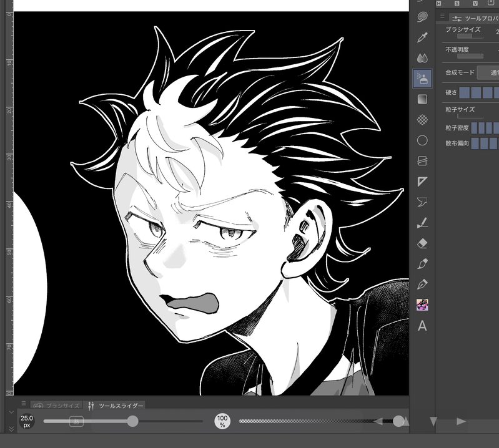Set 散布偏向 to the second level box
499x448 pixels.
tap(484, 144)
